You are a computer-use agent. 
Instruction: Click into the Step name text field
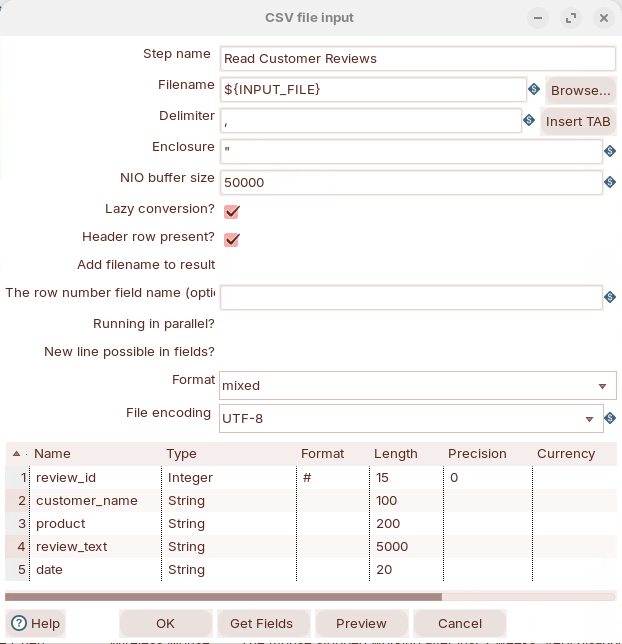tap(417, 59)
